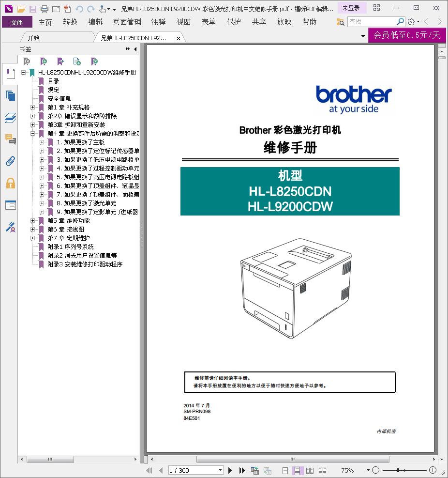Select continuous facing view mode
This screenshot has height=478, width=448.
[x=323, y=471]
